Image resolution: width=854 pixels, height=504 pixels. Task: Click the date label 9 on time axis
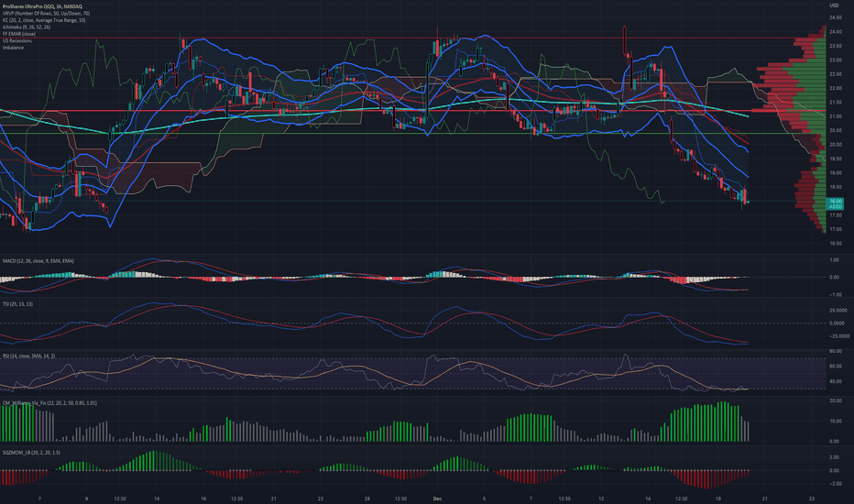coord(87,499)
